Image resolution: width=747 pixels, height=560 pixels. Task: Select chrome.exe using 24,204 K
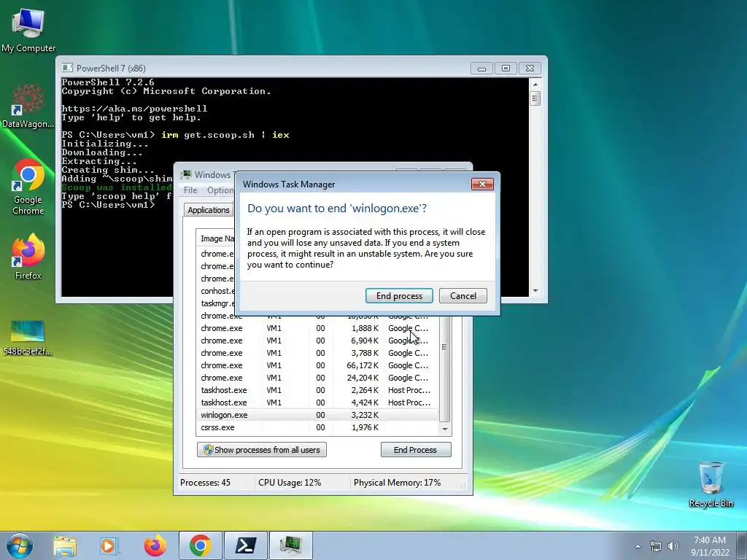317,378
